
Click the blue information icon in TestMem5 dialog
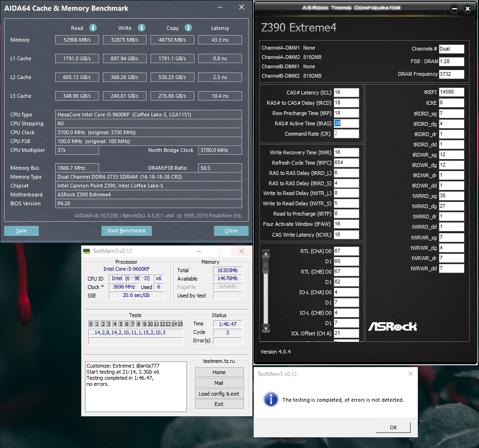point(271,399)
